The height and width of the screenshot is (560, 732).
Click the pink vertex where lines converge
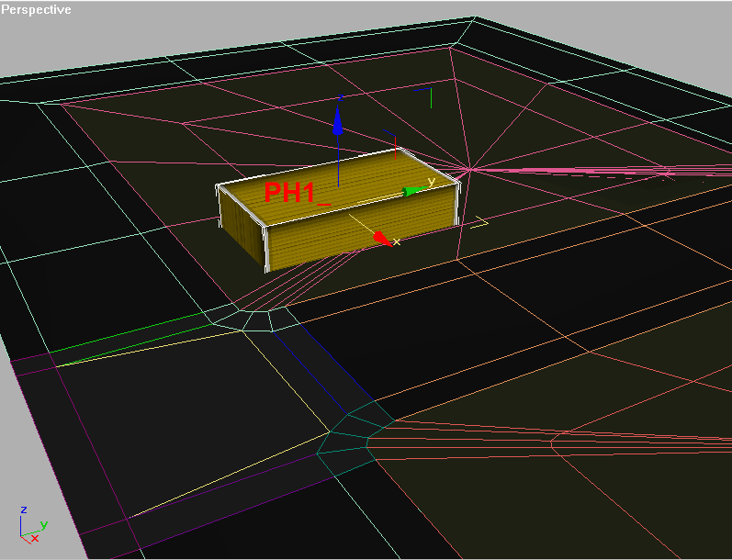pyautogui.click(x=469, y=169)
